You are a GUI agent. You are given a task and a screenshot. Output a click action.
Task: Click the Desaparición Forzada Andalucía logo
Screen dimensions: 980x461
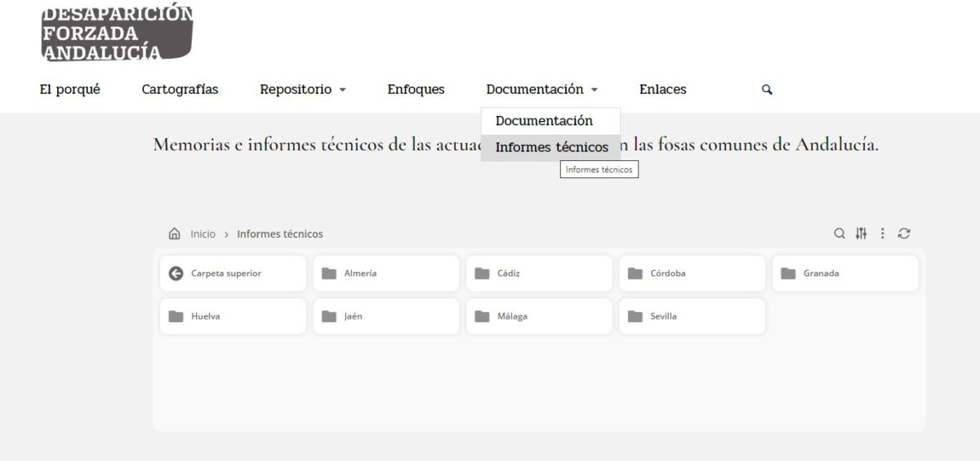click(x=117, y=33)
